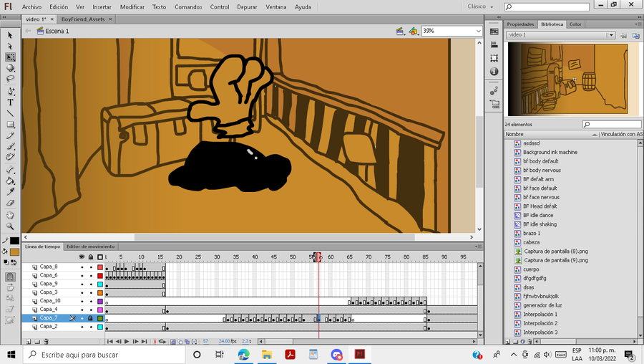Unlock the Capa_7 layer

pos(91,318)
